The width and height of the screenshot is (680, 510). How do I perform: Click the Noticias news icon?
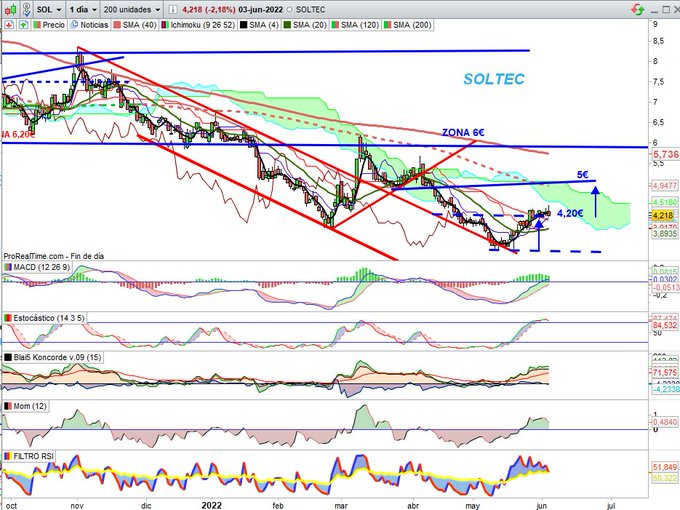[x=75, y=25]
